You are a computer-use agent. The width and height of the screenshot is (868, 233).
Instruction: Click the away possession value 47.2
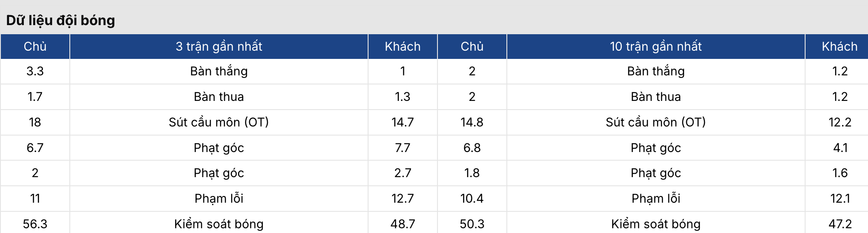click(x=839, y=223)
